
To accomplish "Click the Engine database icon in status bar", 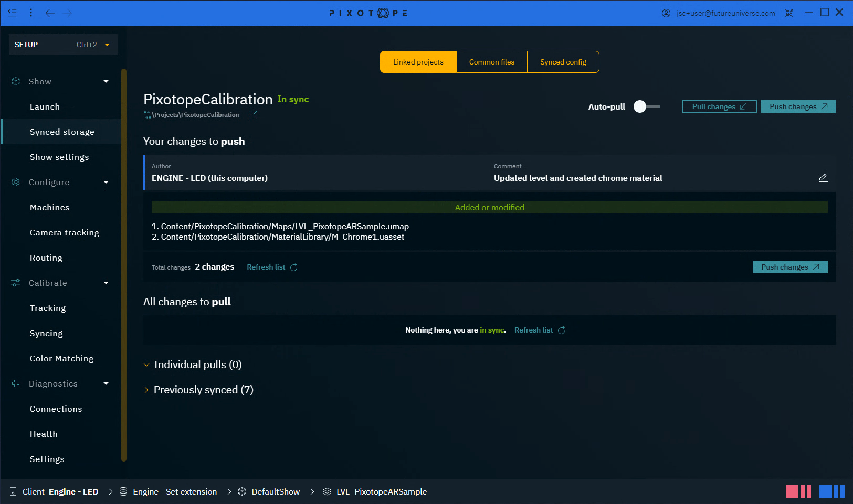I will point(123,491).
